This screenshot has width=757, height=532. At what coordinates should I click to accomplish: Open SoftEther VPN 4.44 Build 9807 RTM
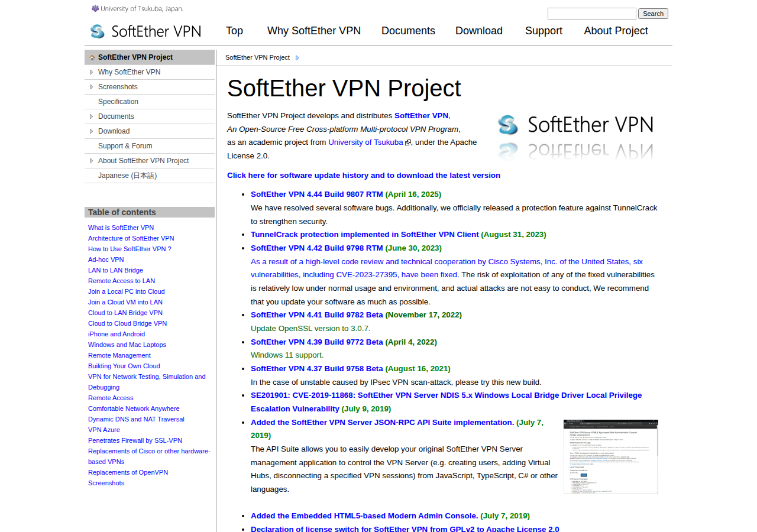[317, 194]
